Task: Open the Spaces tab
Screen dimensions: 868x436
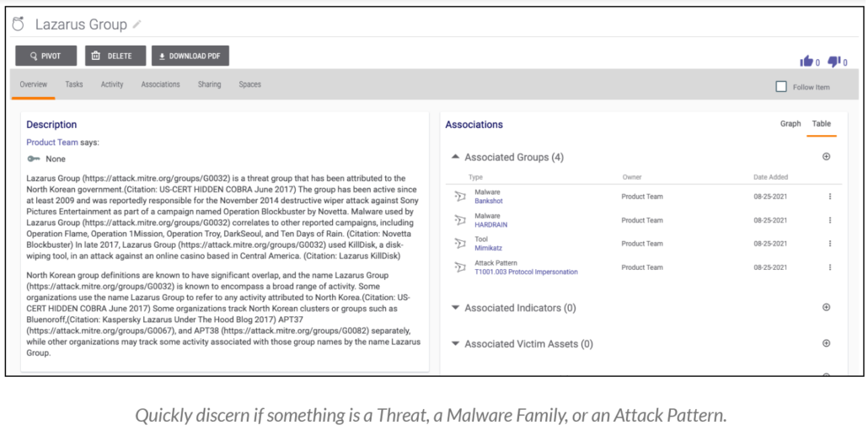Action: tap(249, 85)
